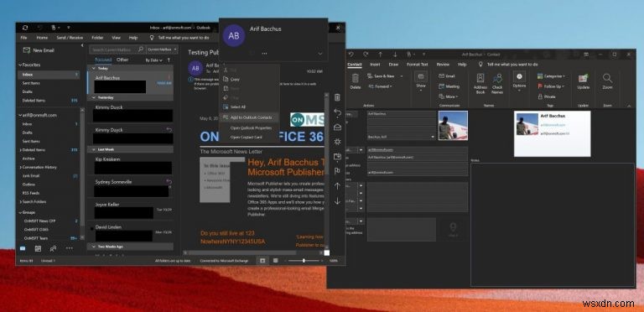Choose Open Contact Card
The image size is (644, 312).
tap(246, 137)
